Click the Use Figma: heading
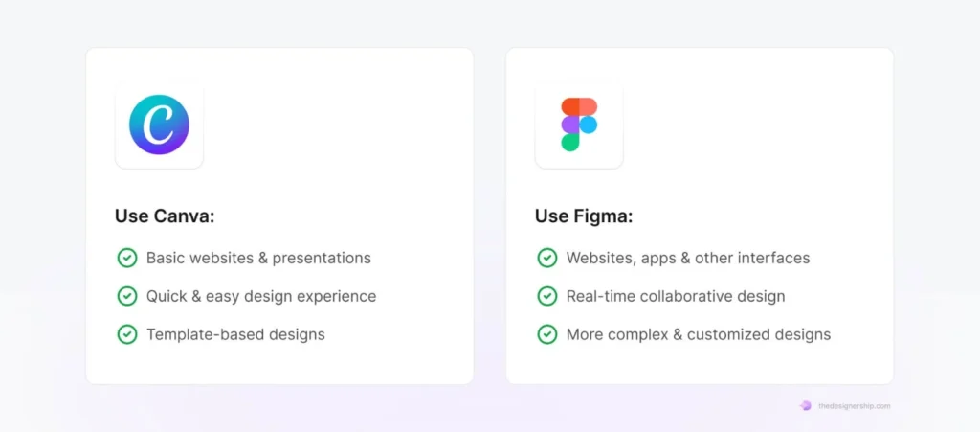The image size is (980, 432). click(x=584, y=216)
